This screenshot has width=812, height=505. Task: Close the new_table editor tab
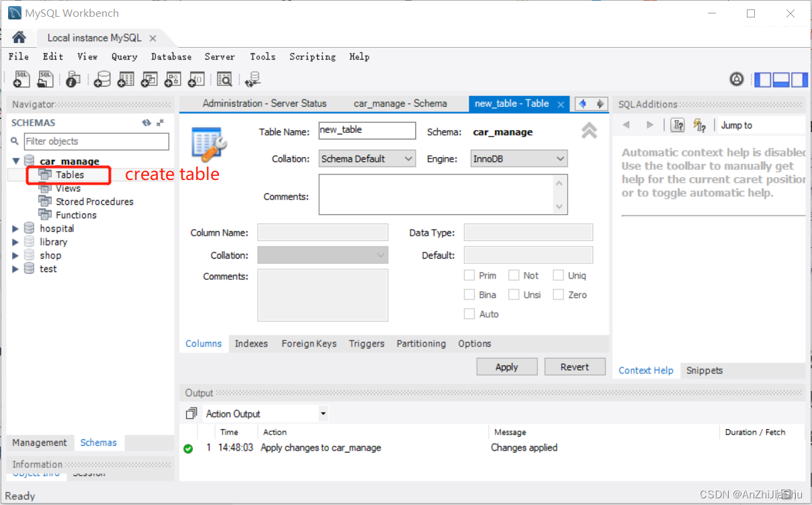point(561,104)
